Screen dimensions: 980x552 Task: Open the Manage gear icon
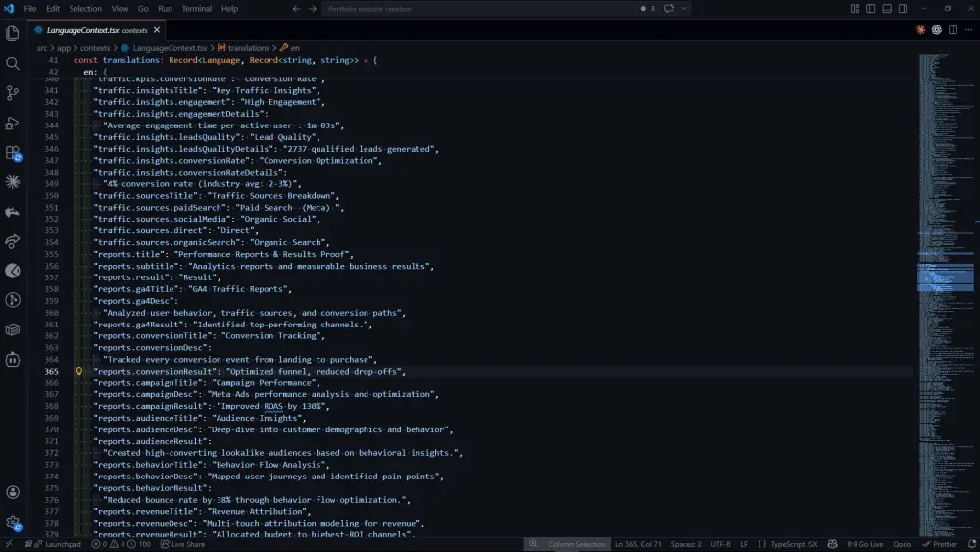13,523
